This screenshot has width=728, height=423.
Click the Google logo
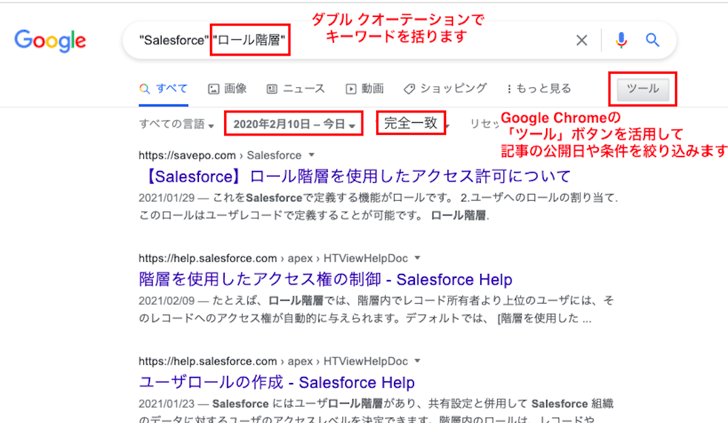(x=50, y=41)
